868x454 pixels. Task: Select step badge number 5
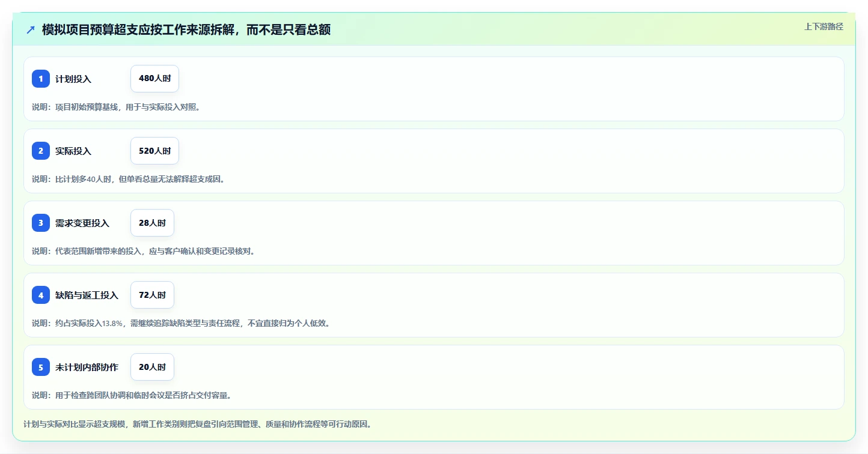click(41, 367)
